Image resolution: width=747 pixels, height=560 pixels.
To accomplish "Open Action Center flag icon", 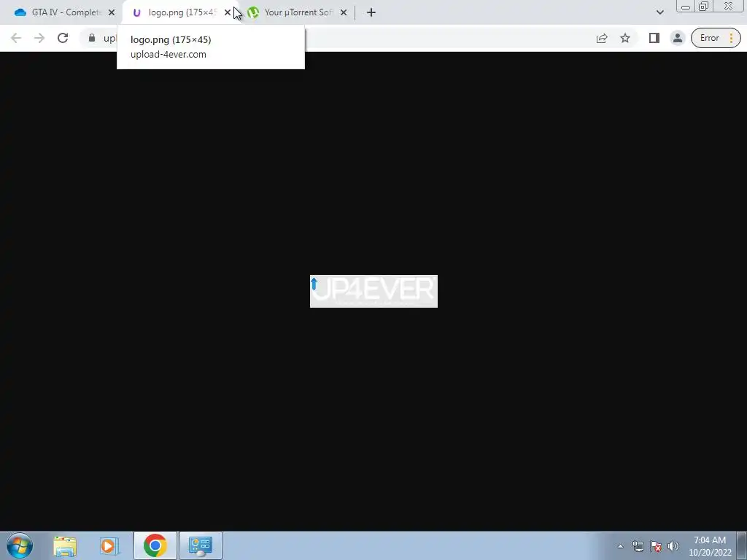I will click(x=656, y=546).
